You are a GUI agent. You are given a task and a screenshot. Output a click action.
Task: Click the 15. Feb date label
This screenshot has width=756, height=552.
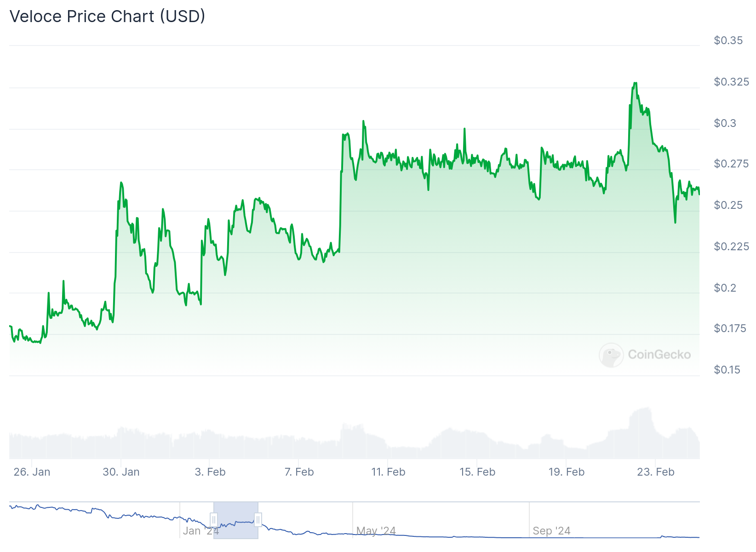coord(477,472)
